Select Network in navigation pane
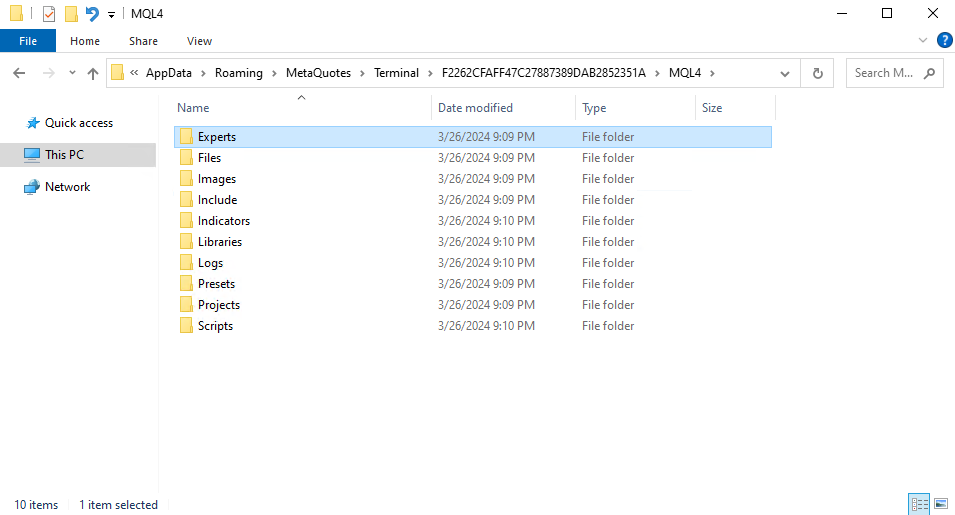 click(x=67, y=187)
